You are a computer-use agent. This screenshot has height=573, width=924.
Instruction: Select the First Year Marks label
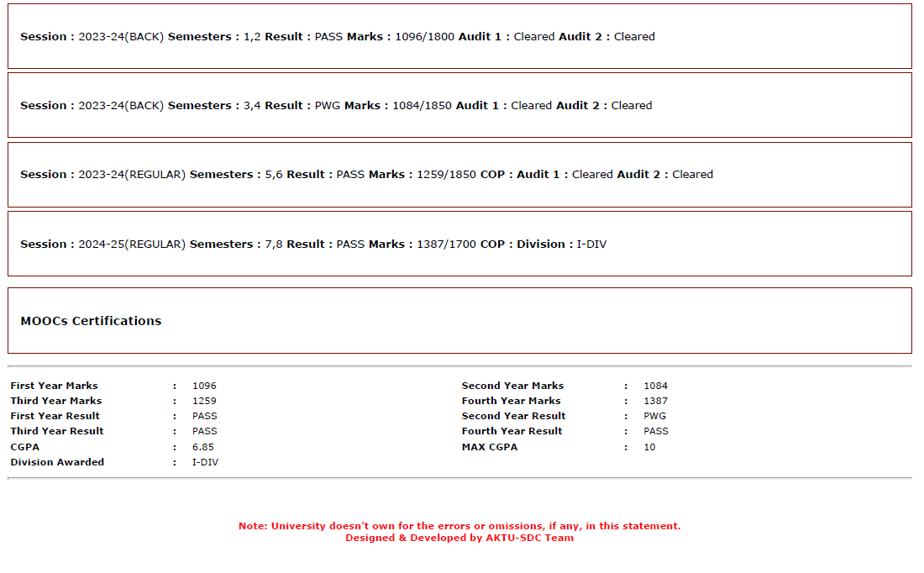click(x=55, y=386)
